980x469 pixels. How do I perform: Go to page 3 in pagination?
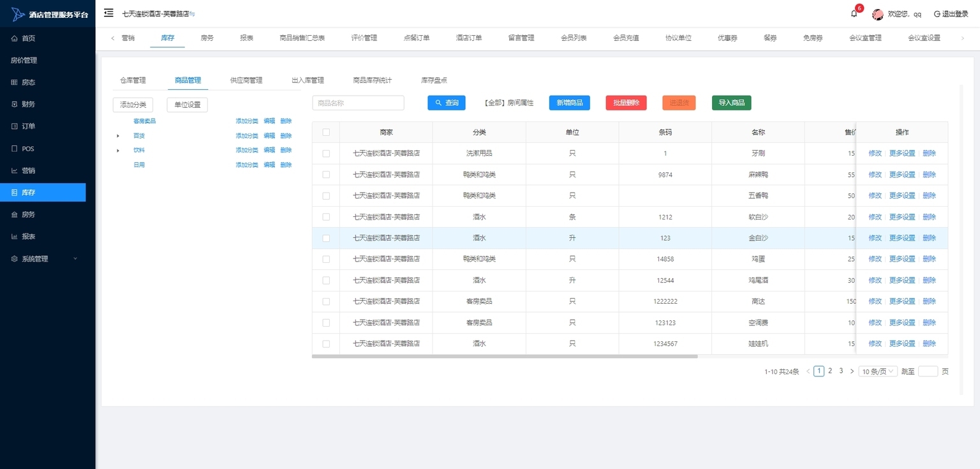[x=841, y=371]
